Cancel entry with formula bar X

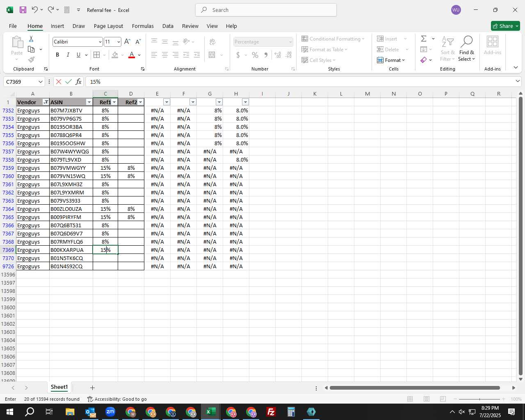[59, 82]
